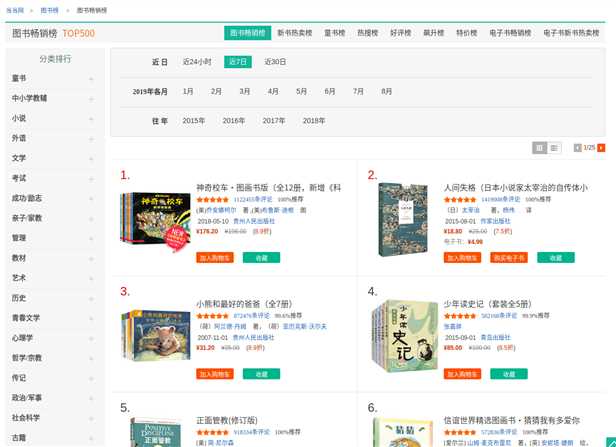Image resolution: width=616 pixels, height=447 pixels.
Task: View reviews count for 少年读史记
Action: (x=499, y=316)
